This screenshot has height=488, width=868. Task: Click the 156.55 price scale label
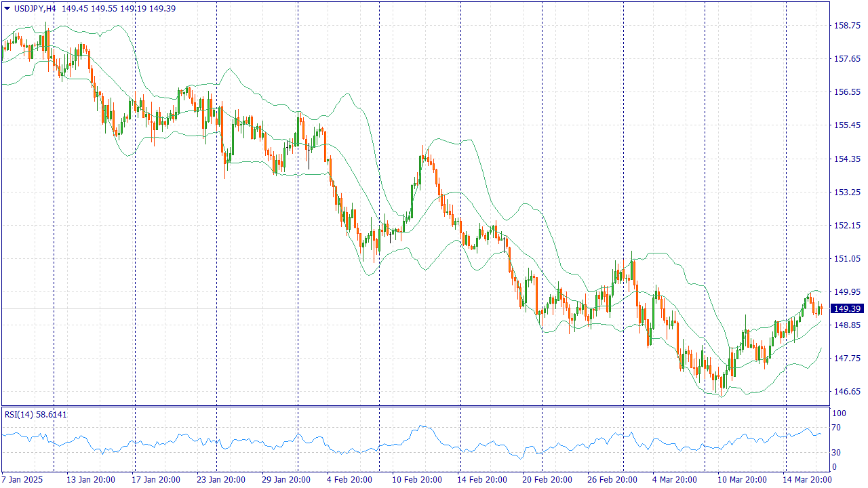[846, 92]
